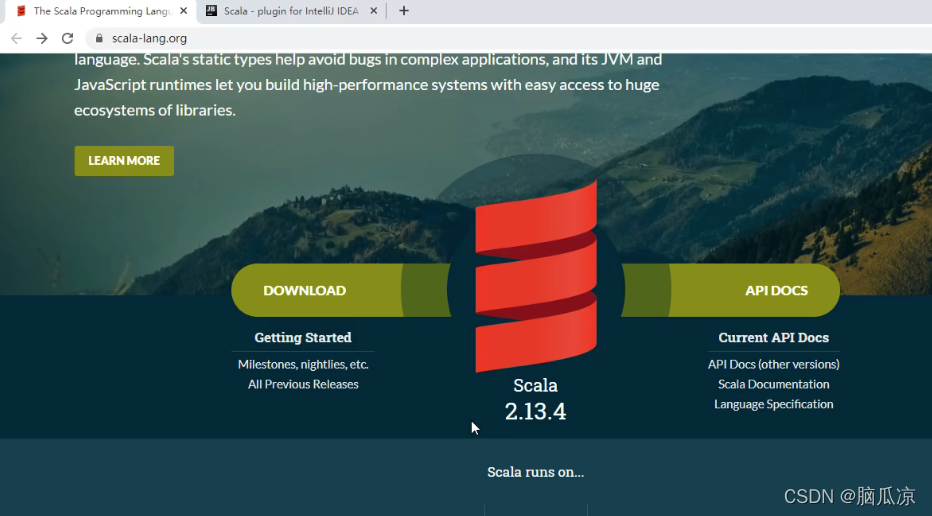
Task: Reload the scala-lang.org page
Action: point(67,38)
